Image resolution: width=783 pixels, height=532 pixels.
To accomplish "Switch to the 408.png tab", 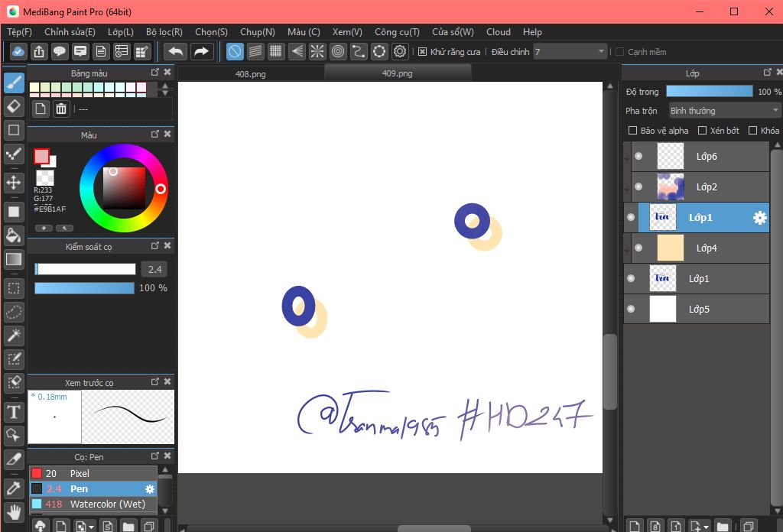I will click(251, 74).
